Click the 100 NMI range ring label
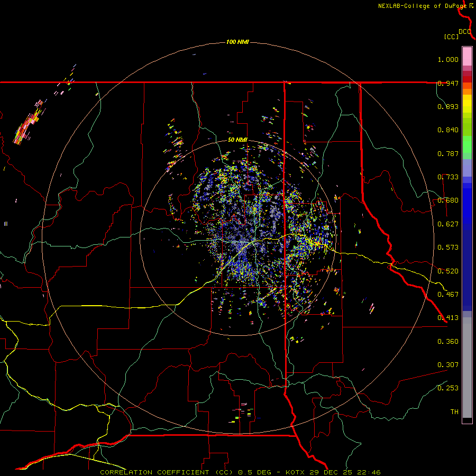The height and width of the screenshot is (476, 476). [x=237, y=42]
